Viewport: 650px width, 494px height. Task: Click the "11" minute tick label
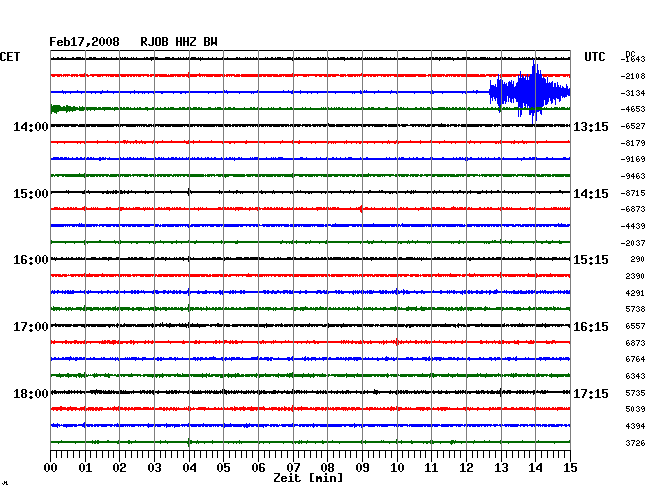[431, 468]
